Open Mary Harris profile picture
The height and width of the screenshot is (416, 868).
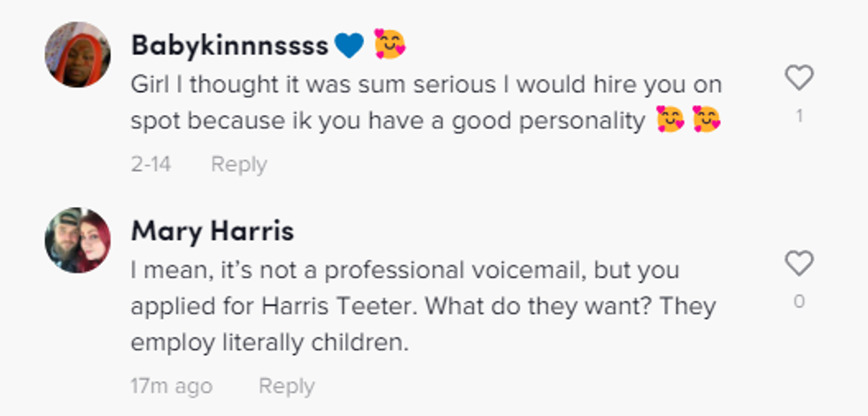click(78, 240)
